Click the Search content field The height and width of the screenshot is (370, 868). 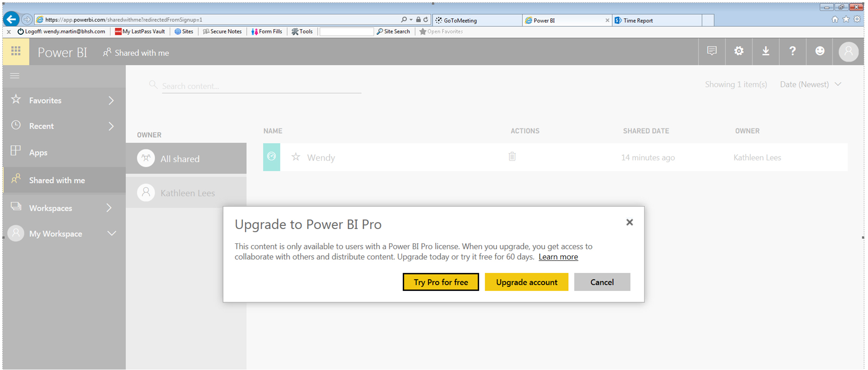pyautogui.click(x=261, y=86)
